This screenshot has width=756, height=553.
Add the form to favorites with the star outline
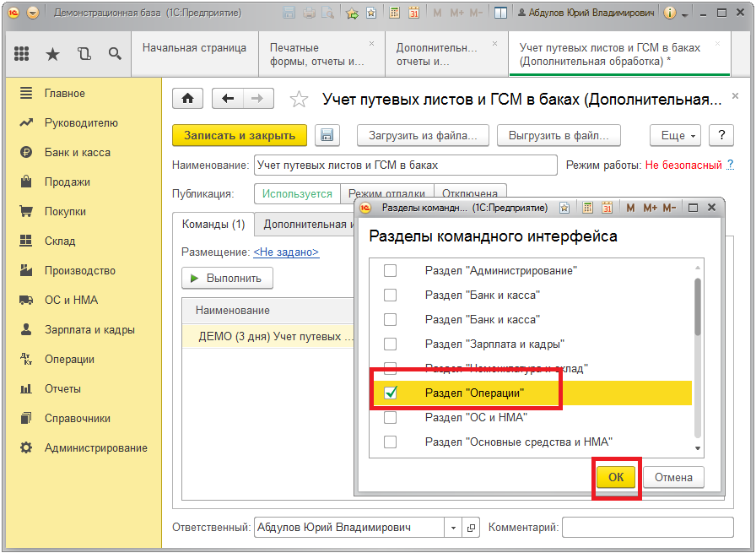click(x=299, y=100)
